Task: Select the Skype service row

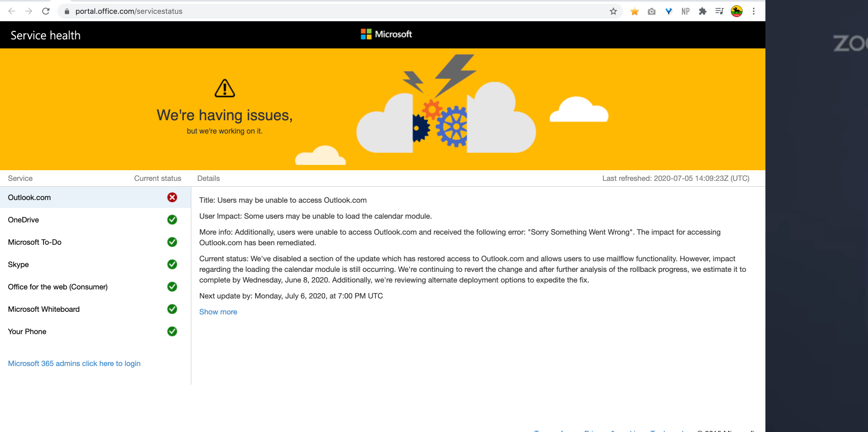Action: tap(95, 264)
